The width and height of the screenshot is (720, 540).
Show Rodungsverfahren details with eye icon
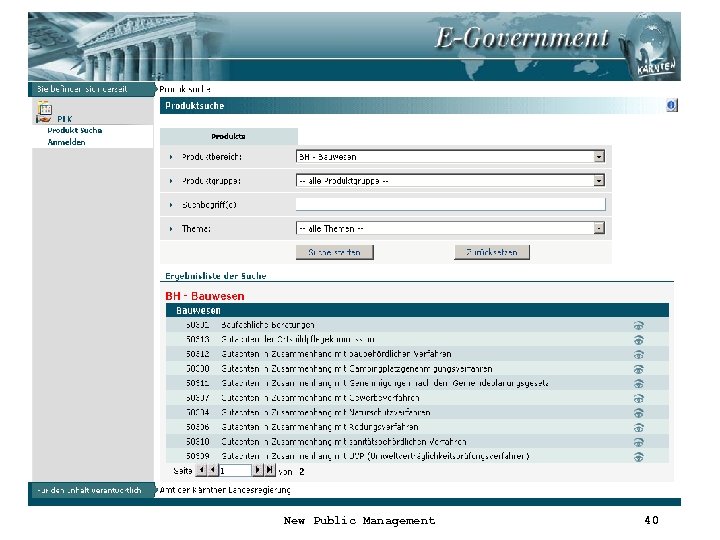(x=638, y=428)
